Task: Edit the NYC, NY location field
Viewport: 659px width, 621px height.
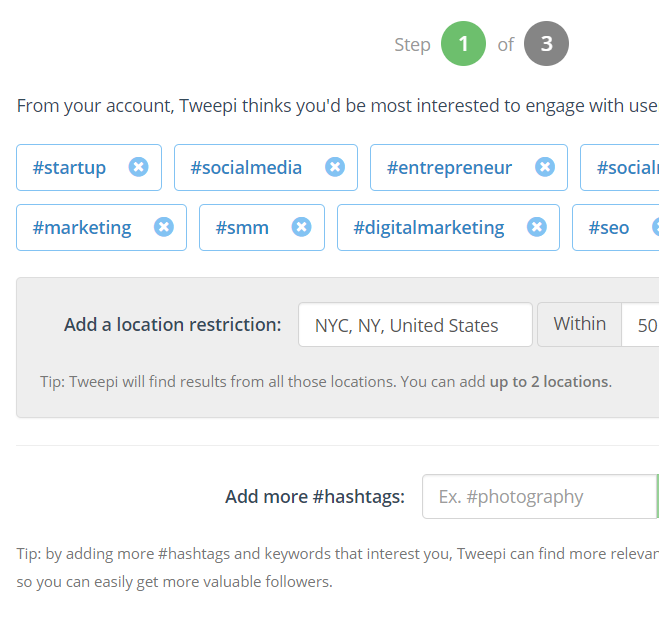Action: click(x=415, y=325)
